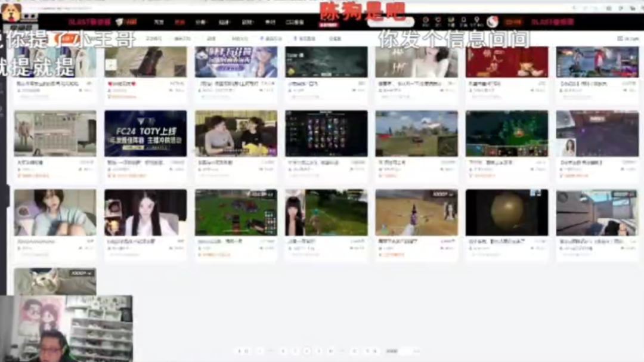Click the currently selected page number in pagination
Screen dimensions: 644x362
tap(307, 351)
